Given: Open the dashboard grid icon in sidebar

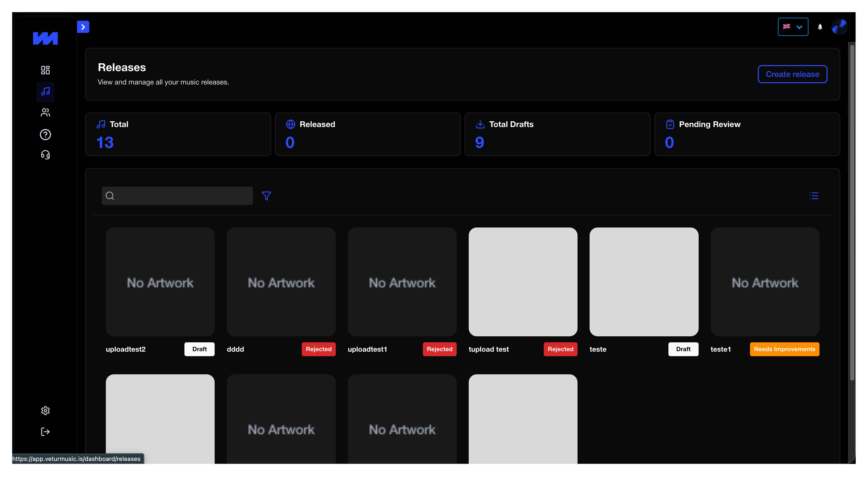Looking at the screenshot, I should coord(45,70).
